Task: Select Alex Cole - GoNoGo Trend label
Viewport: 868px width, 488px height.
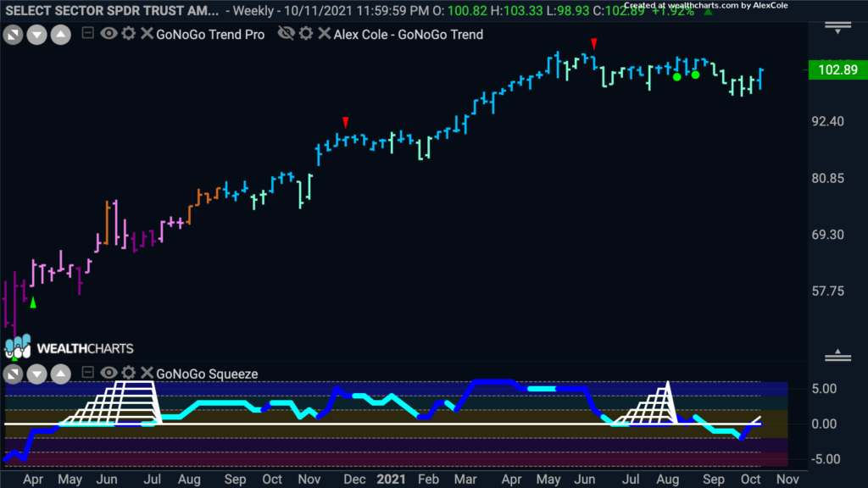Action: (x=408, y=34)
